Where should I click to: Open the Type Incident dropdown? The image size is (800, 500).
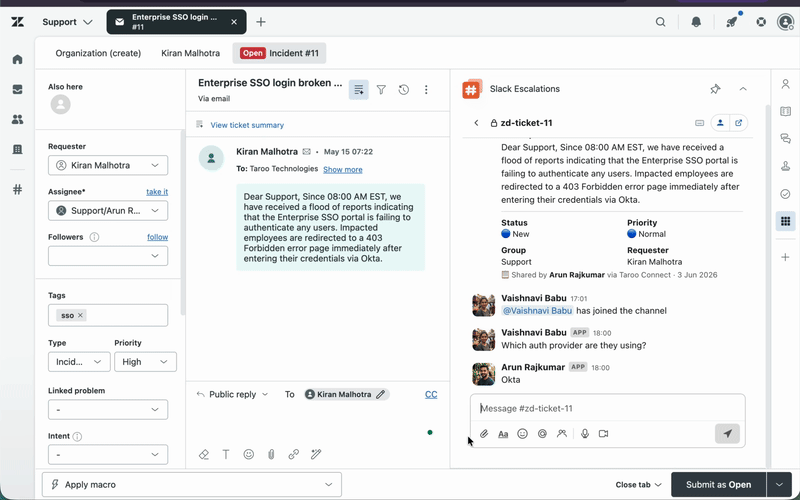coord(79,362)
